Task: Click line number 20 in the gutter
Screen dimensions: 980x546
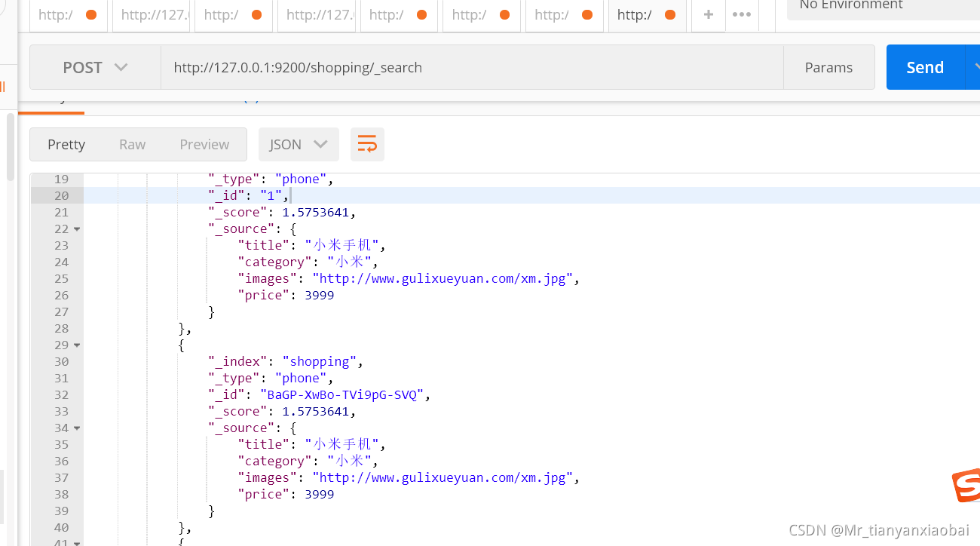Action: [x=61, y=195]
